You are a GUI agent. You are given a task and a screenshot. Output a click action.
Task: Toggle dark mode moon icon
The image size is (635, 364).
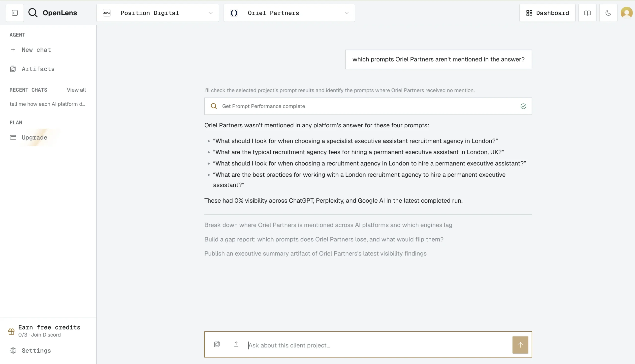[x=608, y=13]
